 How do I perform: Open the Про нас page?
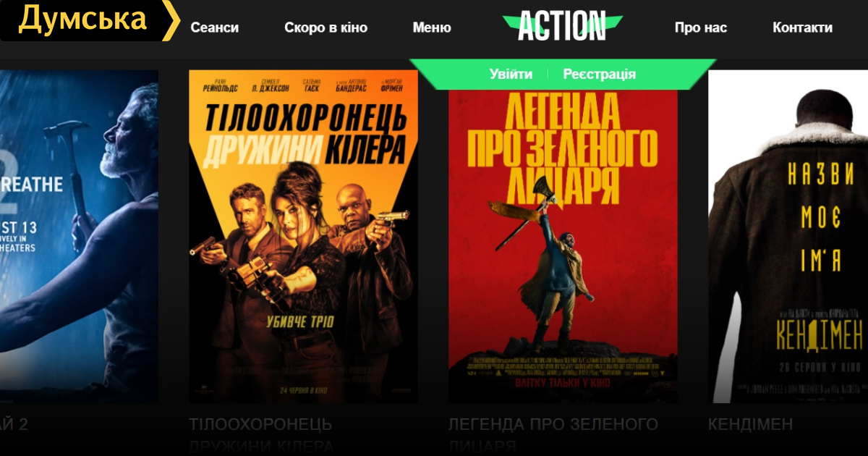pyautogui.click(x=700, y=28)
